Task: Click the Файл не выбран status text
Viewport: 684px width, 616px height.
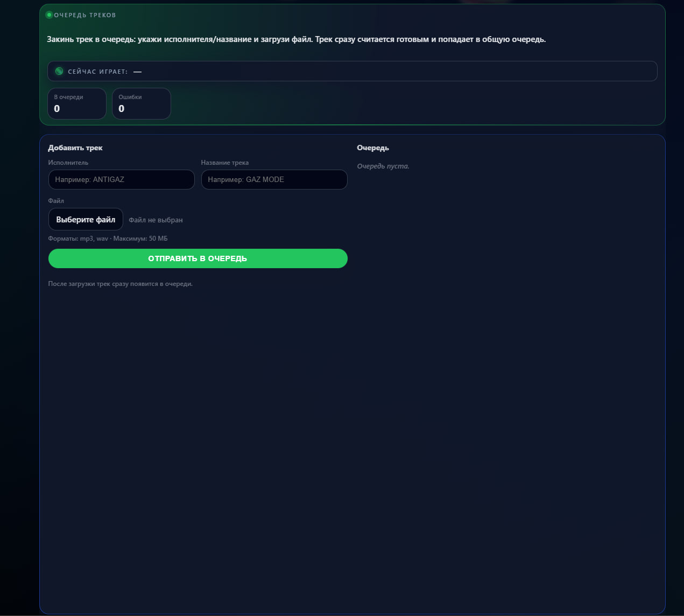Action: (x=156, y=220)
